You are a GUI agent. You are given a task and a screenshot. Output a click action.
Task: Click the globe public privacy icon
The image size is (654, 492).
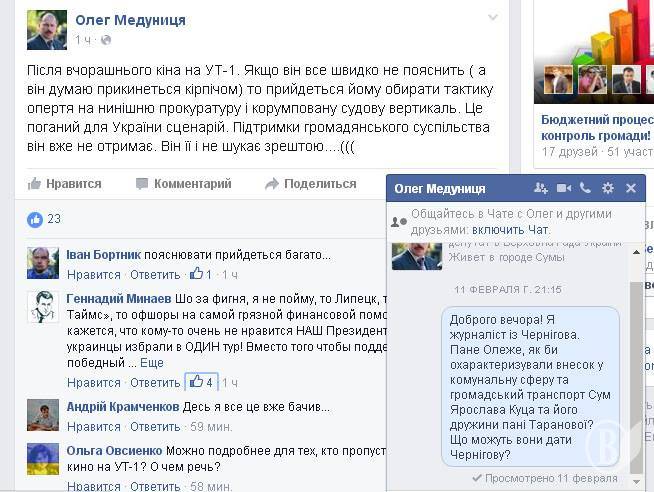coord(106,40)
